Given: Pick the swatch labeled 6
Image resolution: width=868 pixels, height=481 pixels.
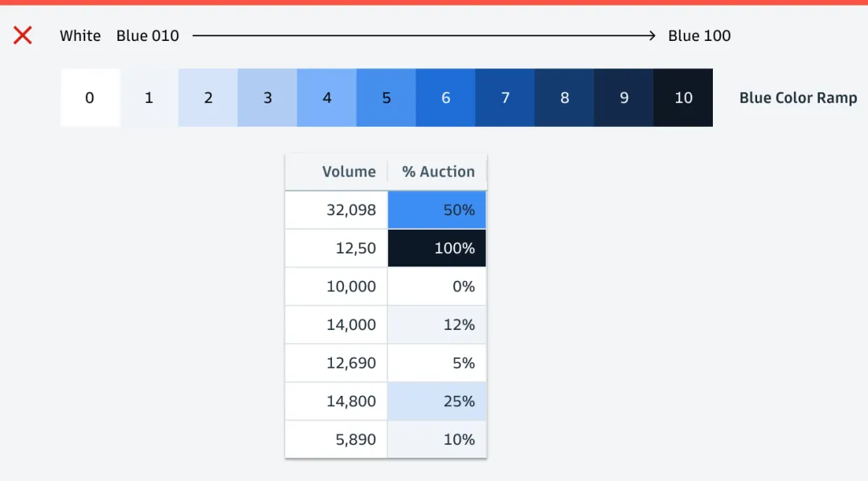Looking at the screenshot, I should click(446, 98).
